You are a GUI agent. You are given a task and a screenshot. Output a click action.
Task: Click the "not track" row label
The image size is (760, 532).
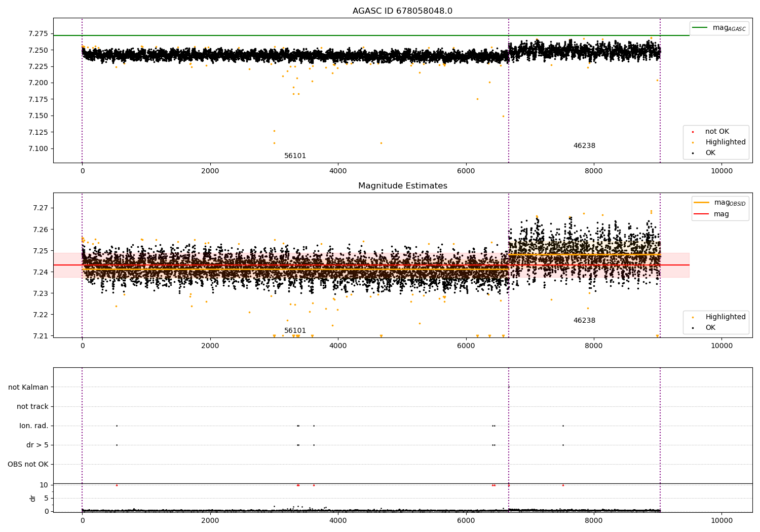click(32, 407)
